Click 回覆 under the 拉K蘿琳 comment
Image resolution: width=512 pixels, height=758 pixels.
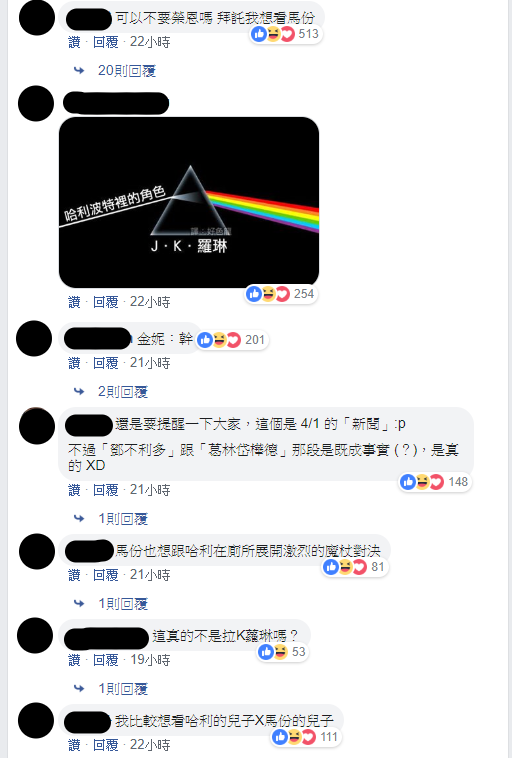coord(105,660)
